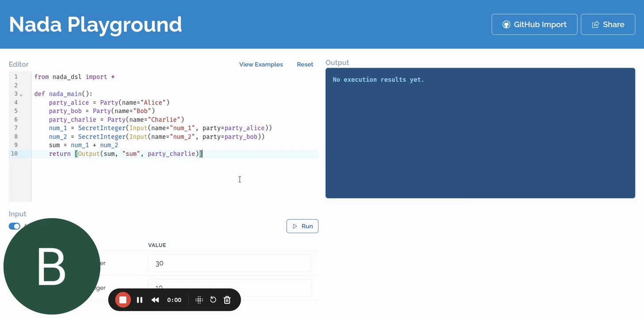
Task: Click the num_2 SecretInteger line
Action: [157, 137]
